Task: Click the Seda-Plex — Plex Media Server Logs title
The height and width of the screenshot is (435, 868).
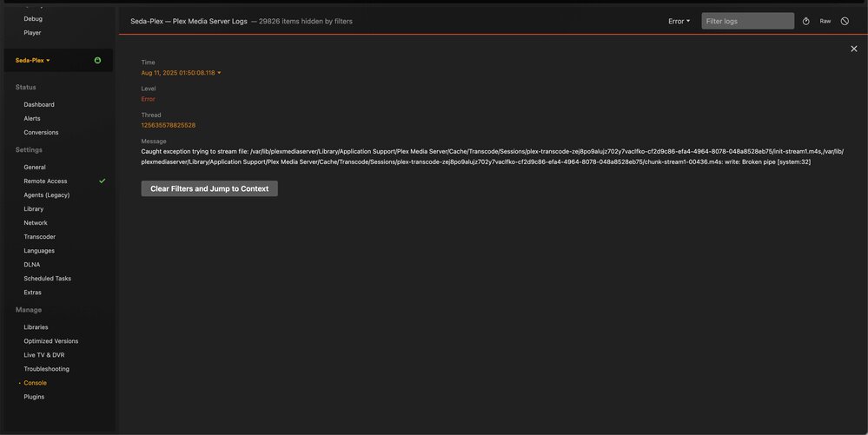Action: (x=189, y=21)
